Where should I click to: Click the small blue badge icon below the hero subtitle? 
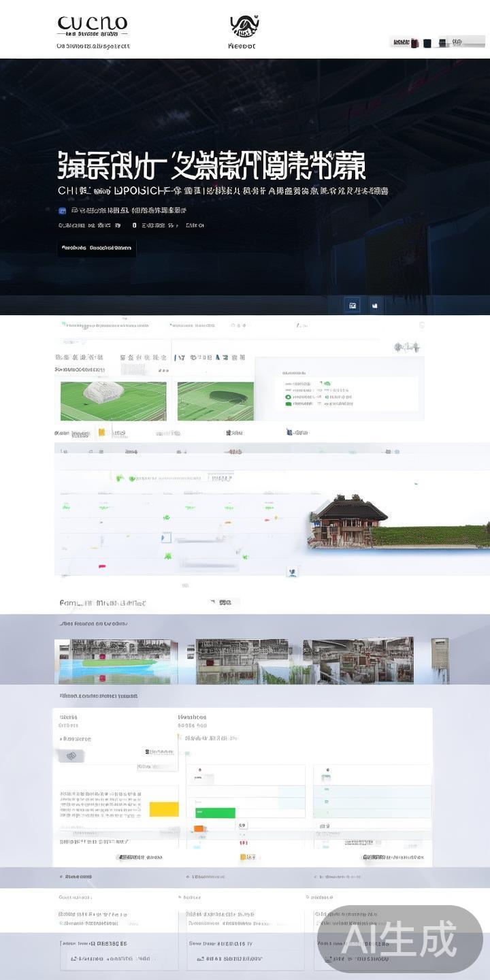click(x=62, y=210)
